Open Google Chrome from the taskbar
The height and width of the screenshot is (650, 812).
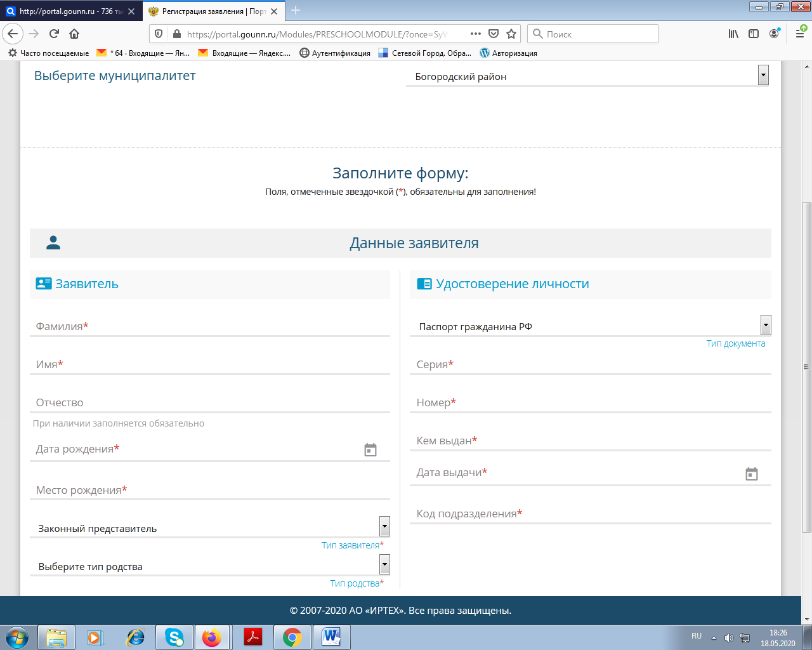tap(292, 637)
